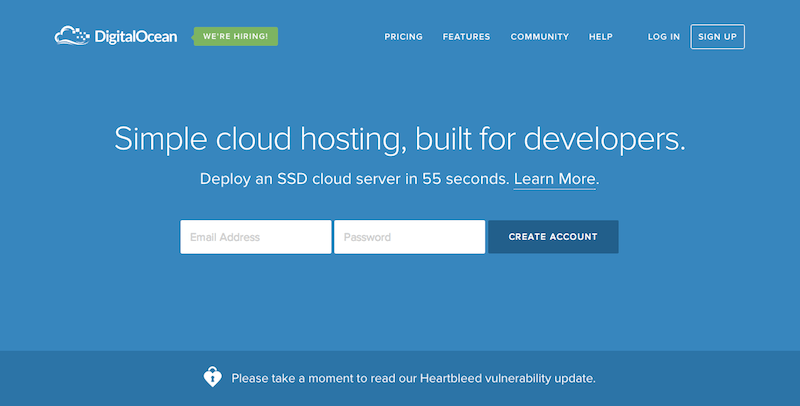Open the Help menu item

601,37
